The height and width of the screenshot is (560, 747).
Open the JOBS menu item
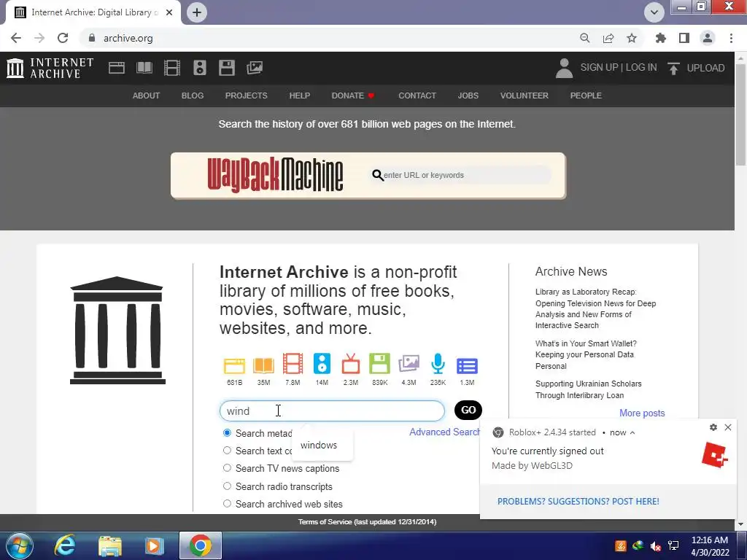point(468,96)
